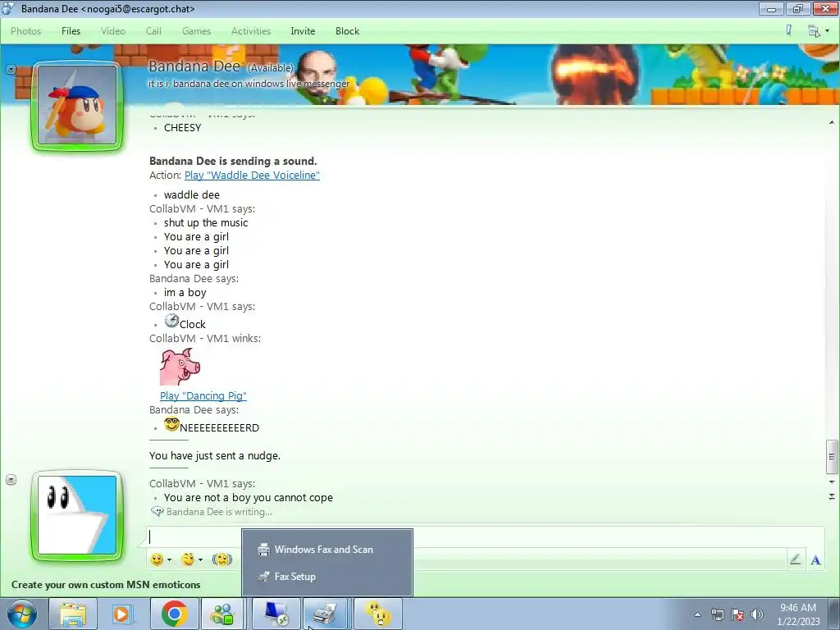Expand the winks dropdown arrow
The height and width of the screenshot is (630, 840).
pos(200,559)
